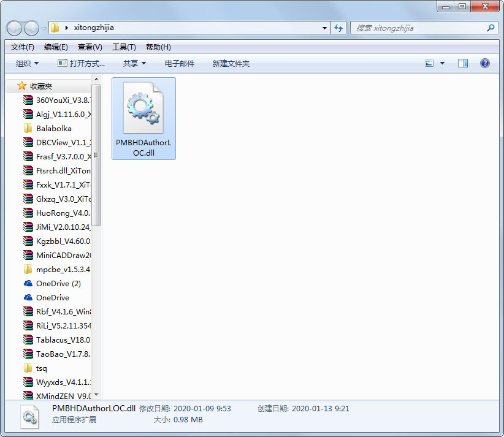Click the sidebar scrollbar thumb

tap(96, 156)
